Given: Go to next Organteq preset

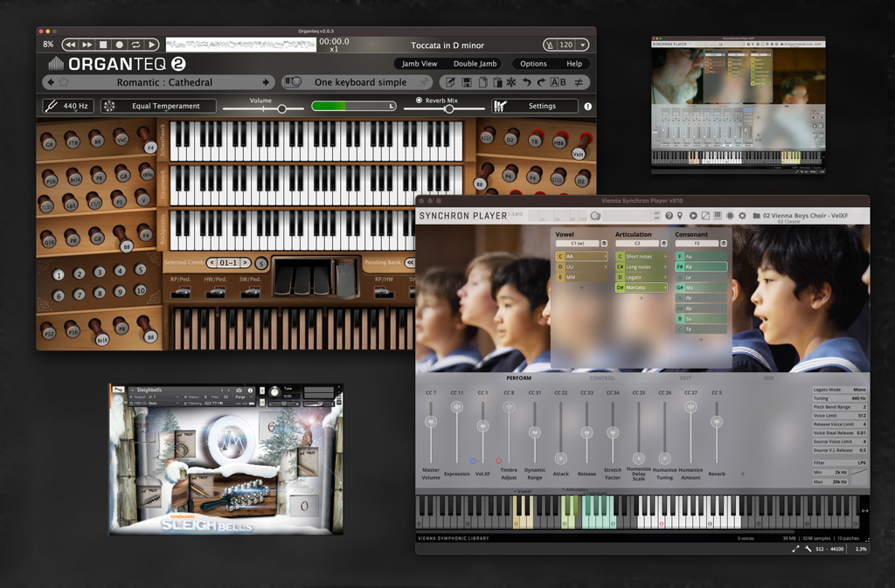Looking at the screenshot, I should click(x=266, y=82).
